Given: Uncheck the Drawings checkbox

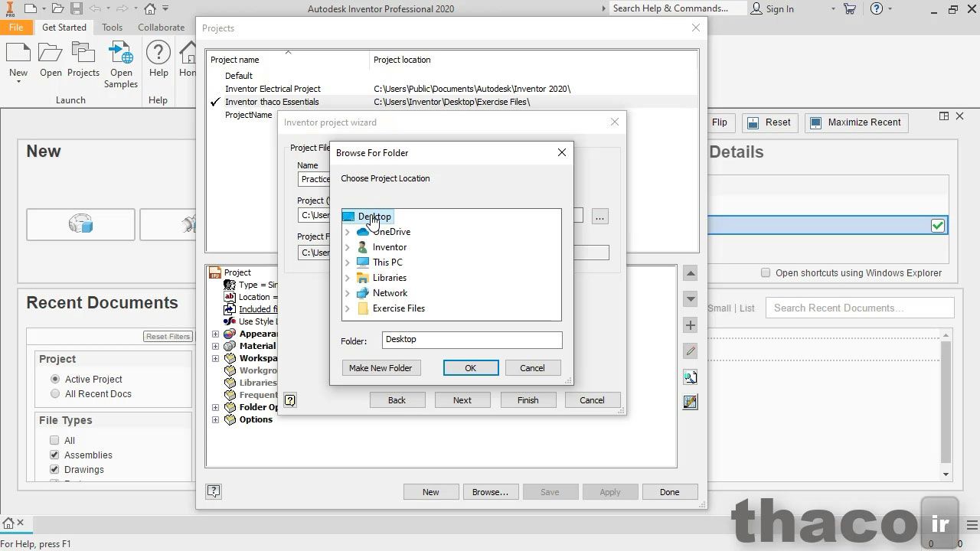Looking at the screenshot, I should point(54,469).
